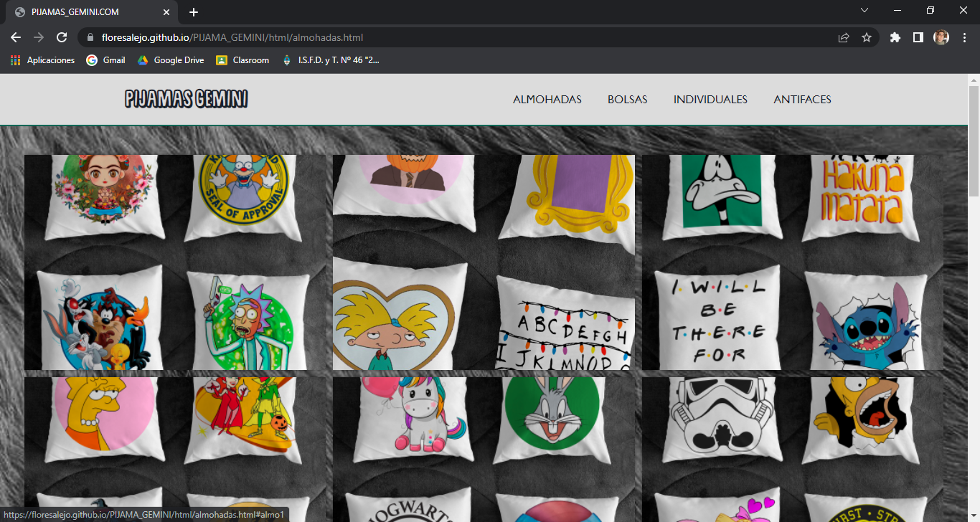Open the Google Drive bookmark

click(x=171, y=60)
